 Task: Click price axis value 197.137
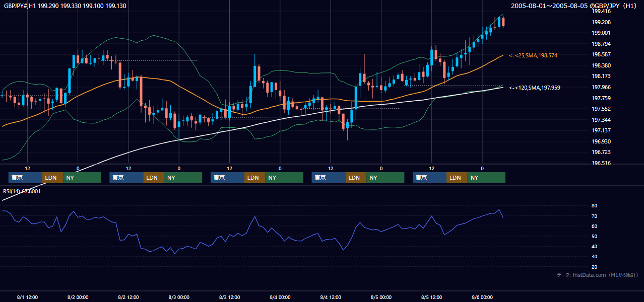coord(601,130)
